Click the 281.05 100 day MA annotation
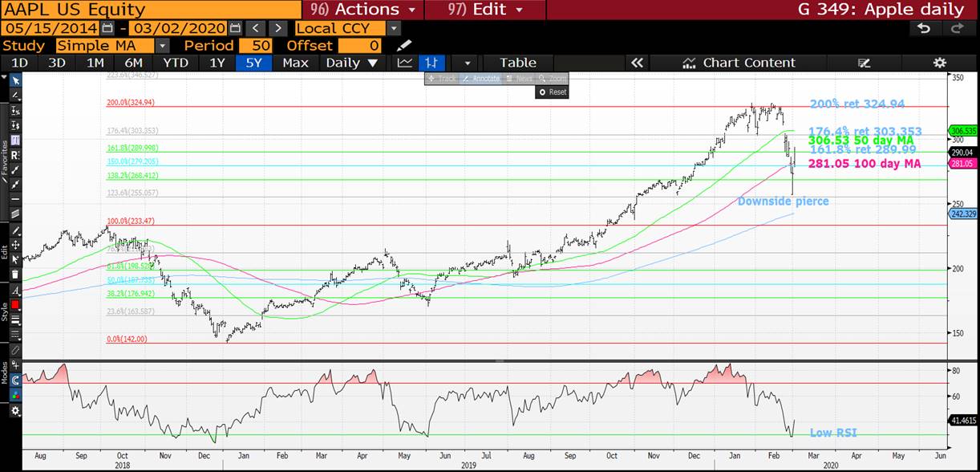Image resolution: width=980 pixels, height=472 pixels. click(x=865, y=164)
